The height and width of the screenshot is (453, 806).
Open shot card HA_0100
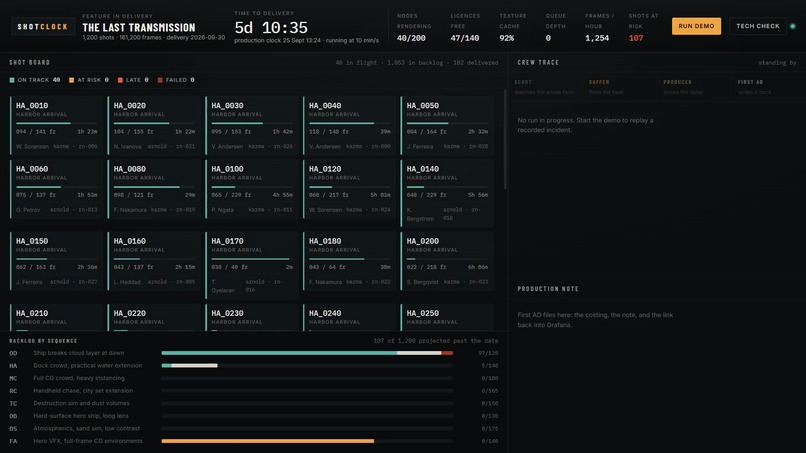(x=252, y=189)
